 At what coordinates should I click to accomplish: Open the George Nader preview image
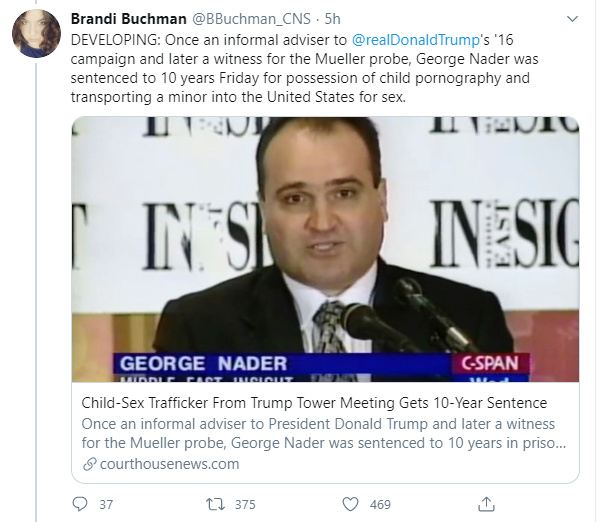point(325,230)
